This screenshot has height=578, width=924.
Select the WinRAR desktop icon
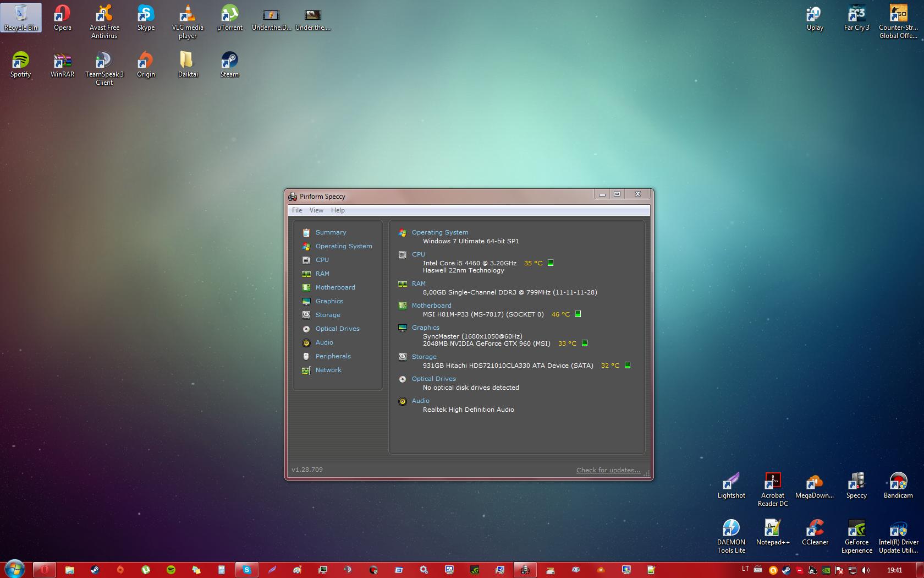[62, 64]
